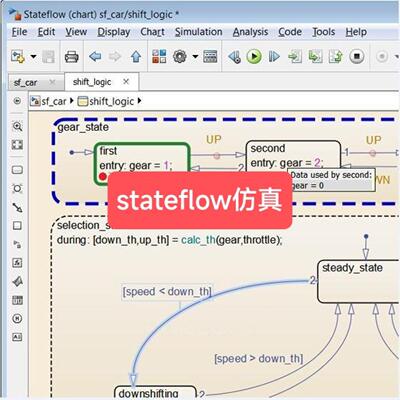Select the Annotation tool in palette
The width and height of the screenshot is (400, 400).
17,337
